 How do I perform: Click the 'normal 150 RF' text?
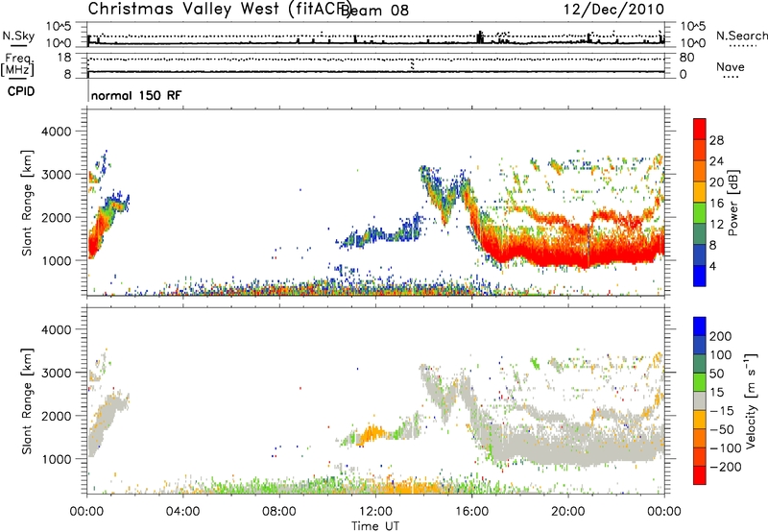coord(136,95)
